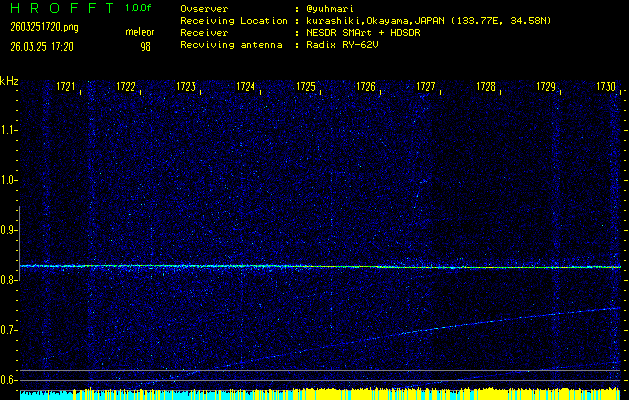
Task: Select the 1723 time marker
Action: pos(186,88)
